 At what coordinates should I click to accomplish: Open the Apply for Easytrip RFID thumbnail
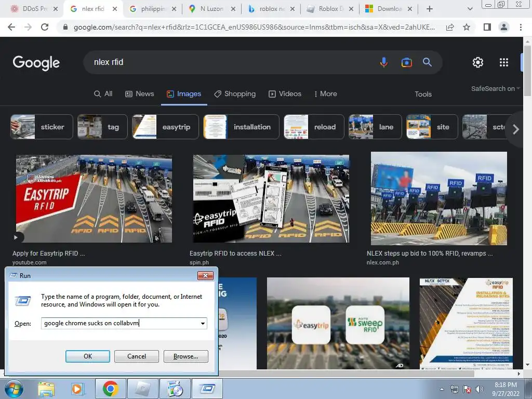coord(94,199)
